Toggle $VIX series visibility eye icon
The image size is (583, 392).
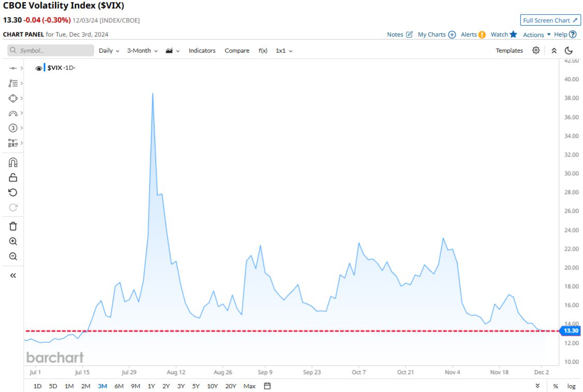[39, 68]
